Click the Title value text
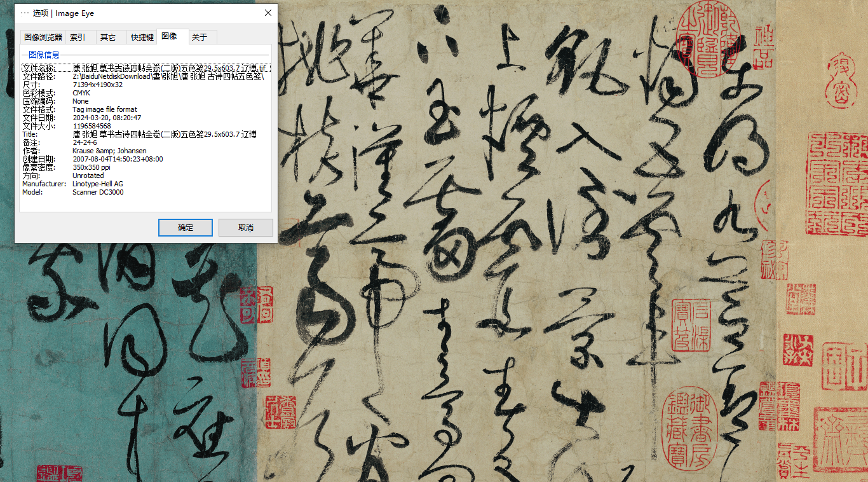This screenshot has width=868, height=482. [x=165, y=134]
